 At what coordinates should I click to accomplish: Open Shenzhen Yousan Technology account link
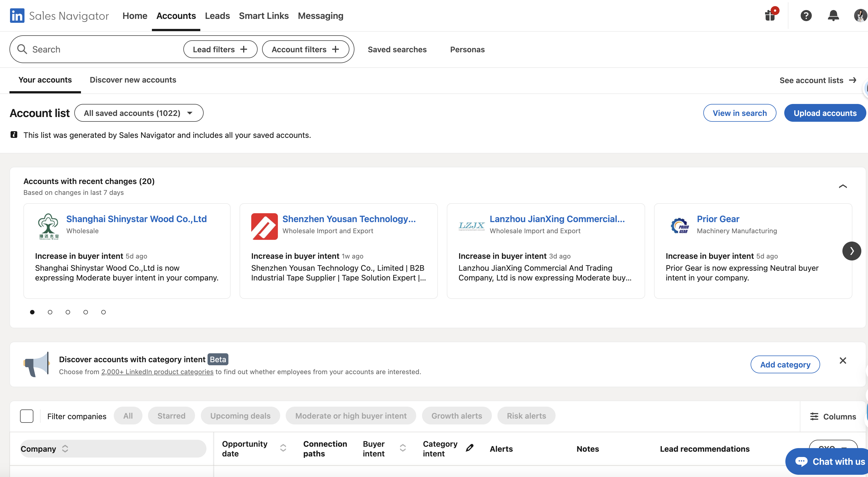[x=349, y=219]
